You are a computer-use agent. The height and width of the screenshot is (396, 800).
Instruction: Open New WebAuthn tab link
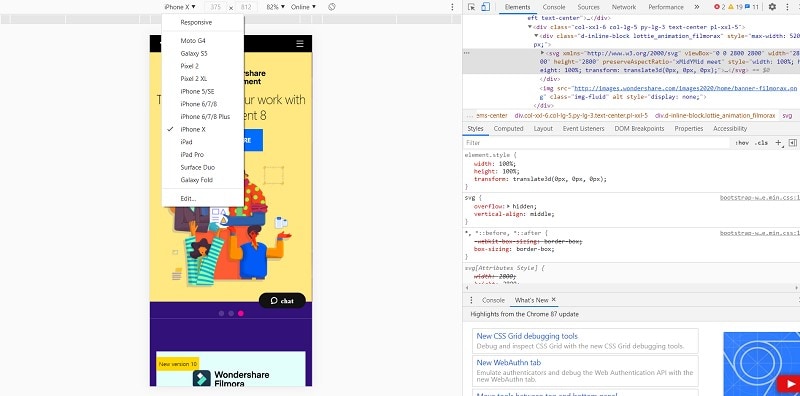508,363
